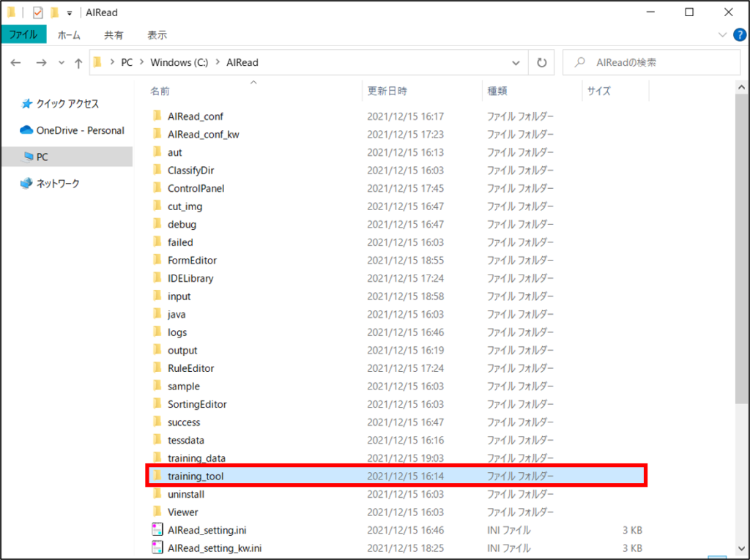Click the New Folder icon in quick access toolbar

[54, 12]
